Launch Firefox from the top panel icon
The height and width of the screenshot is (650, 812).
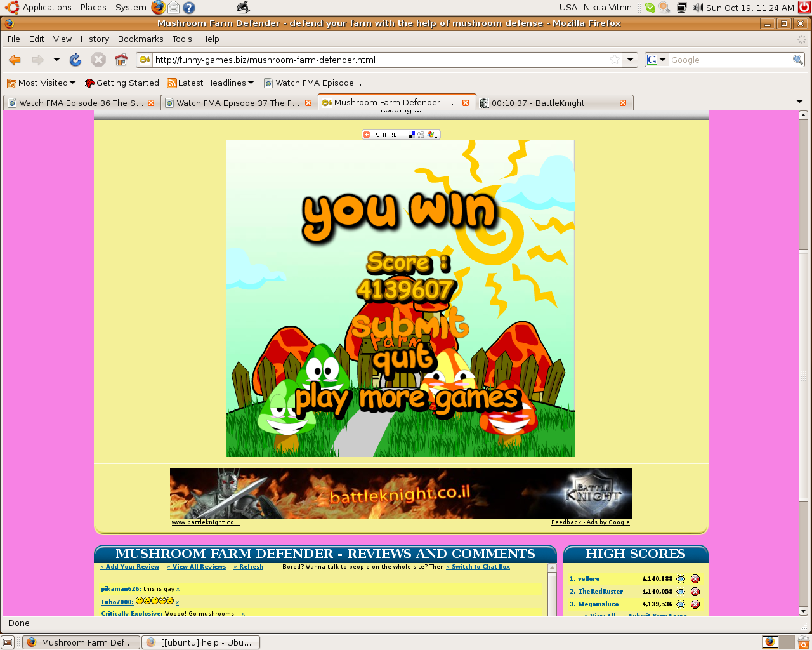coord(158,8)
